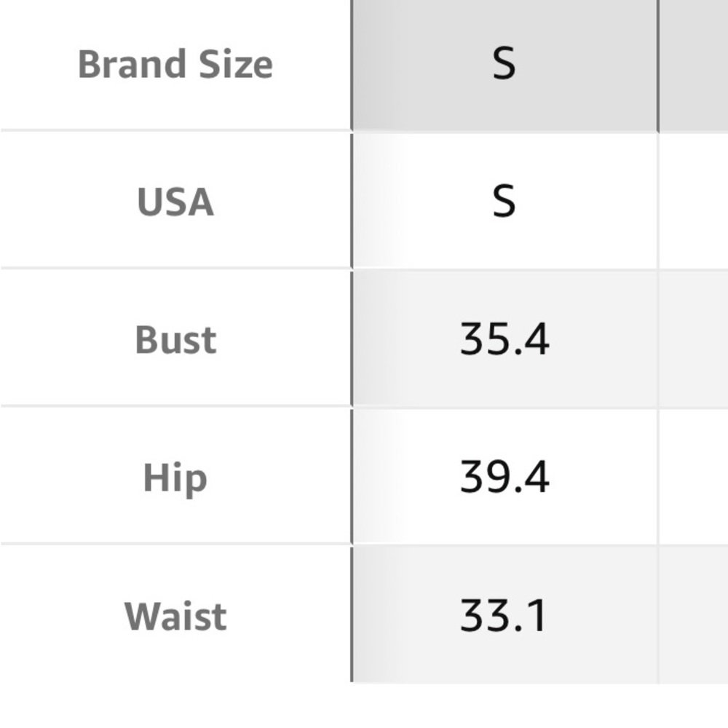Click the Waist row label
The image size is (728, 728).
tap(175, 617)
